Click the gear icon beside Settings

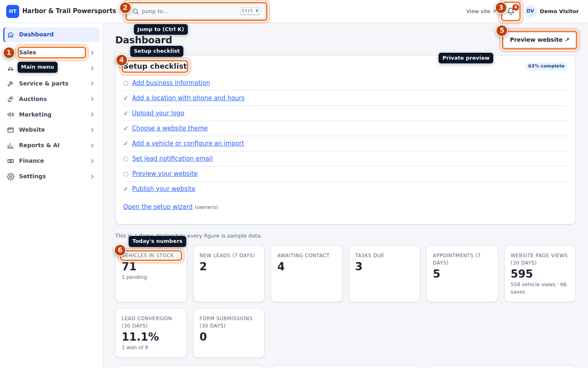[11, 176]
